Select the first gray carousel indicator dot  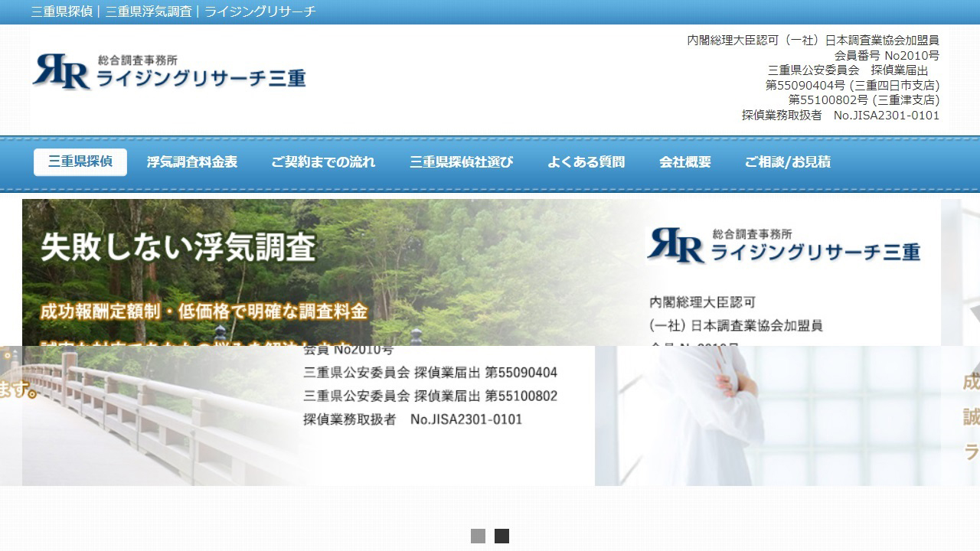[479, 537]
